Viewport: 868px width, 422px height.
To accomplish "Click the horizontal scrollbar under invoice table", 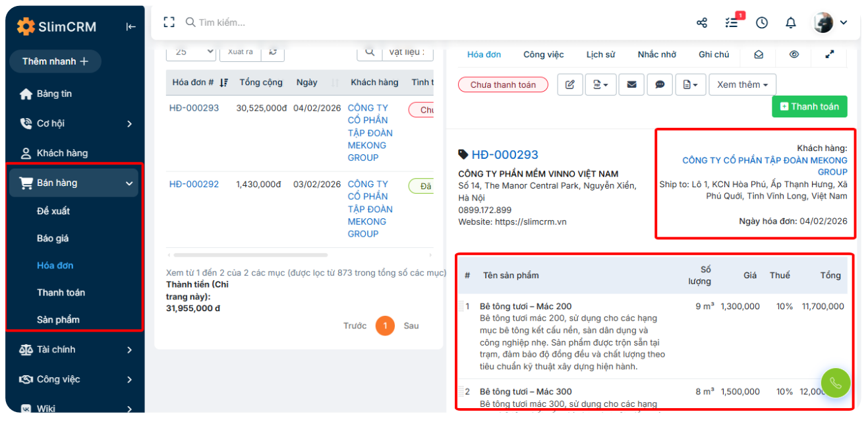I will pos(250,255).
